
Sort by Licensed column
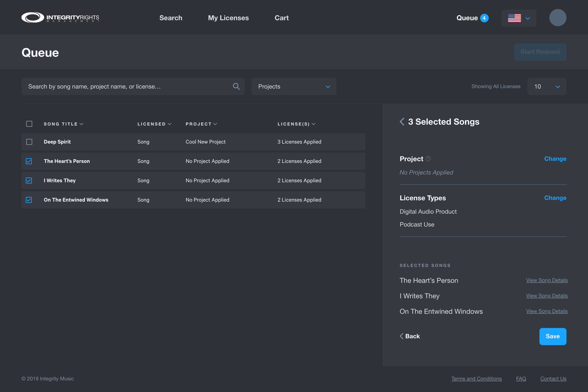tap(154, 124)
